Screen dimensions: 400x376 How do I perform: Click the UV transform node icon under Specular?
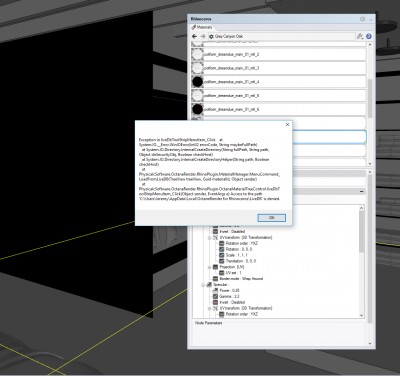215,308
